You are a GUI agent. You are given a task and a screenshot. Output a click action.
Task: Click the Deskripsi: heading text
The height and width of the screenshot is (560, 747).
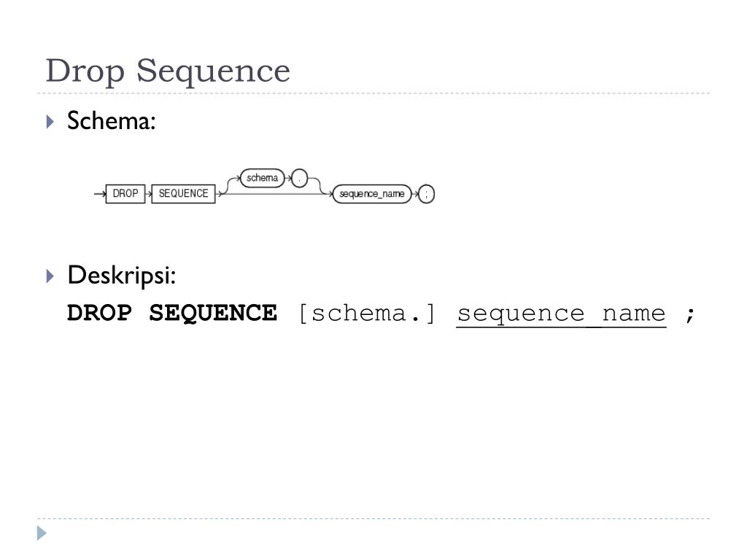pyautogui.click(x=122, y=276)
